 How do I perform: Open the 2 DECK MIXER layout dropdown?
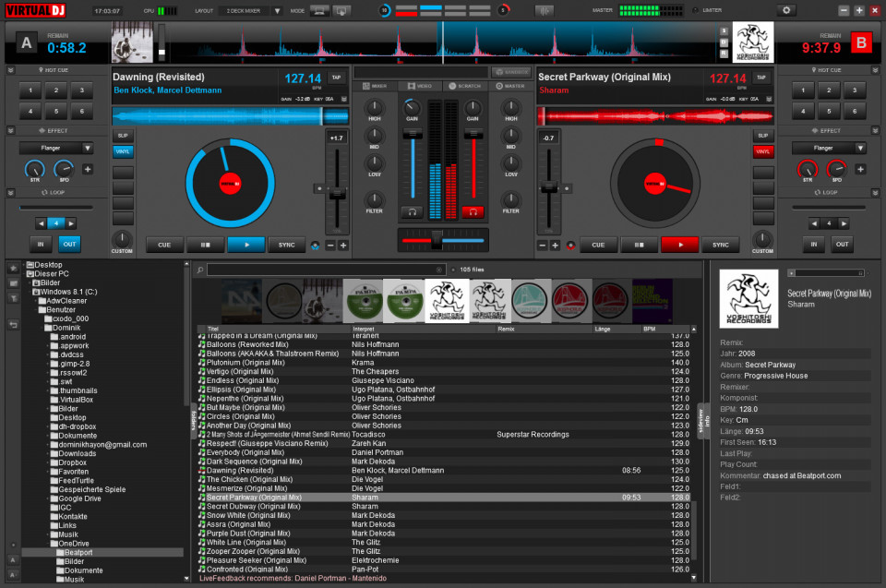(x=277, y=11)
